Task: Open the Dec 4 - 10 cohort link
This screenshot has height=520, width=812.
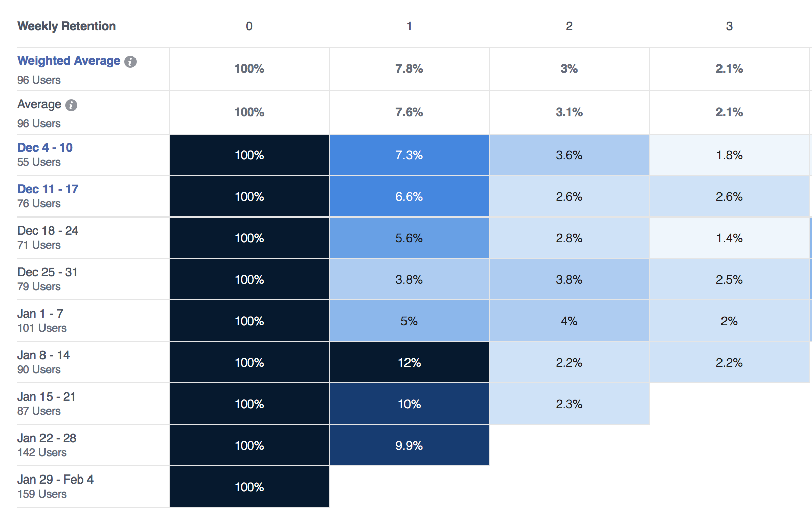Action: pyautogui.click(x=45, y=148)
